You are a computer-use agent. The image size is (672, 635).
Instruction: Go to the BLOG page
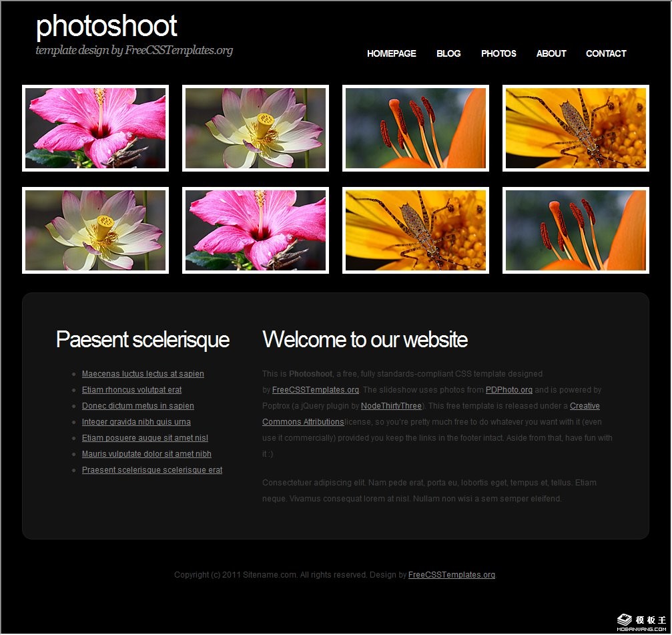click(448, 53)
